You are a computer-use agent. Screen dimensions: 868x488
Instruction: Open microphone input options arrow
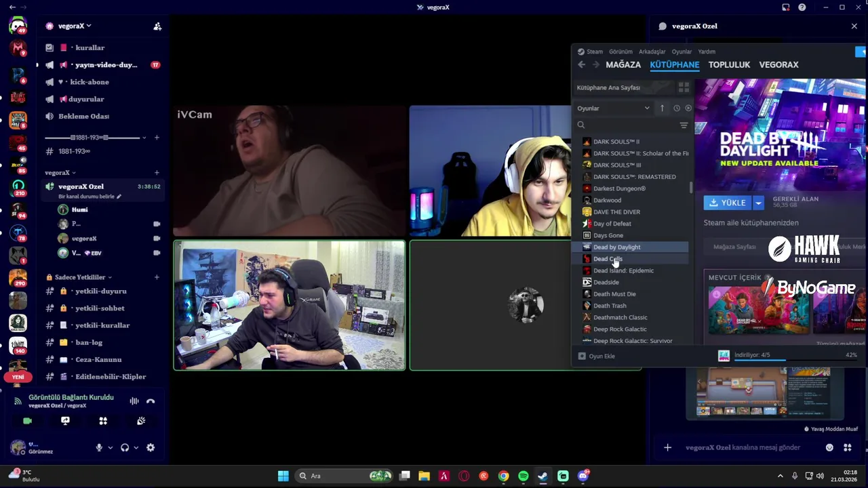[110, 447]
